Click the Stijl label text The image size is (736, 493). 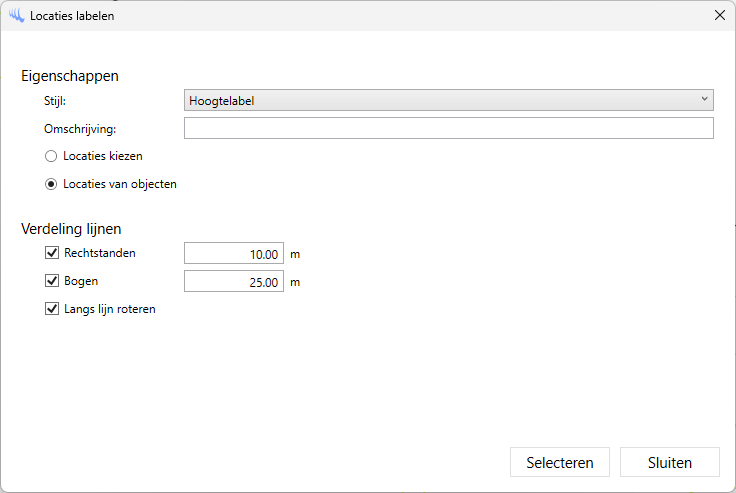tap(55, 100)
